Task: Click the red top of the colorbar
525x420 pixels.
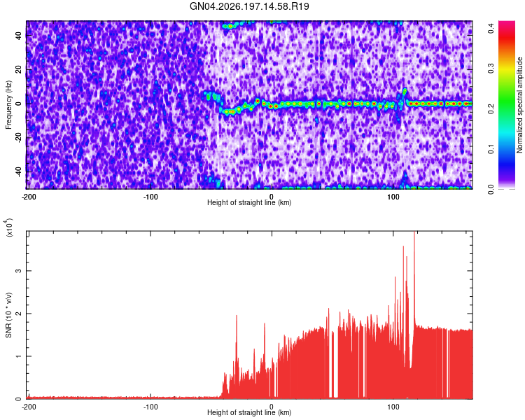Action: (x=507, y=29)
